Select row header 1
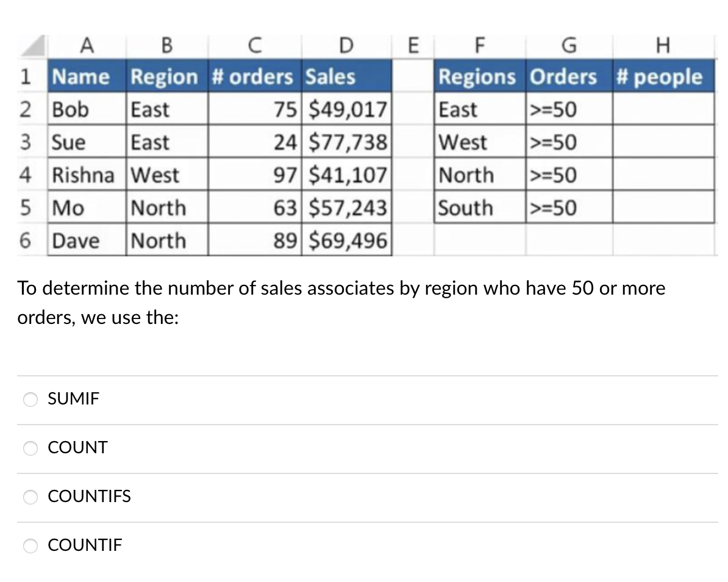 click(26, 77)
